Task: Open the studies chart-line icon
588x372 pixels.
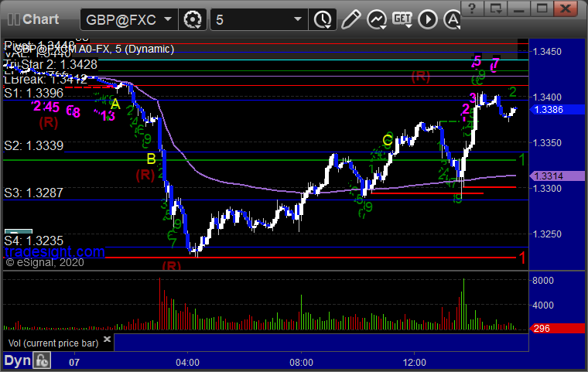Action: coord(377,19)
